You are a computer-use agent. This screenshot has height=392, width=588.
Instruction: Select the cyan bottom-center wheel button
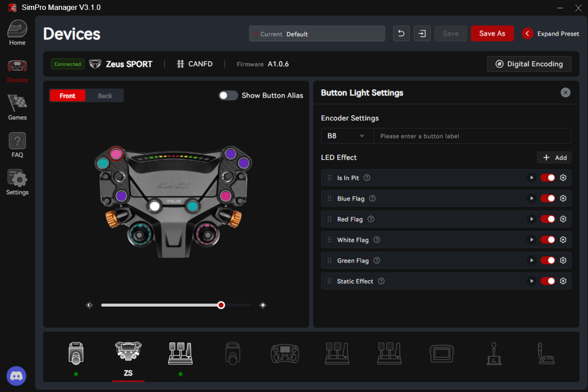coord(192,206)
